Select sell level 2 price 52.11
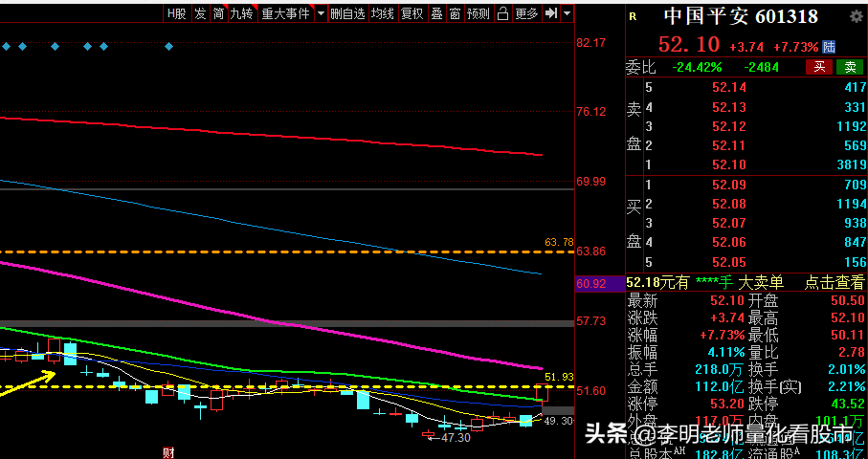This screenshot has width=868, height=459. pyautogui.click(x=729, y=145)
